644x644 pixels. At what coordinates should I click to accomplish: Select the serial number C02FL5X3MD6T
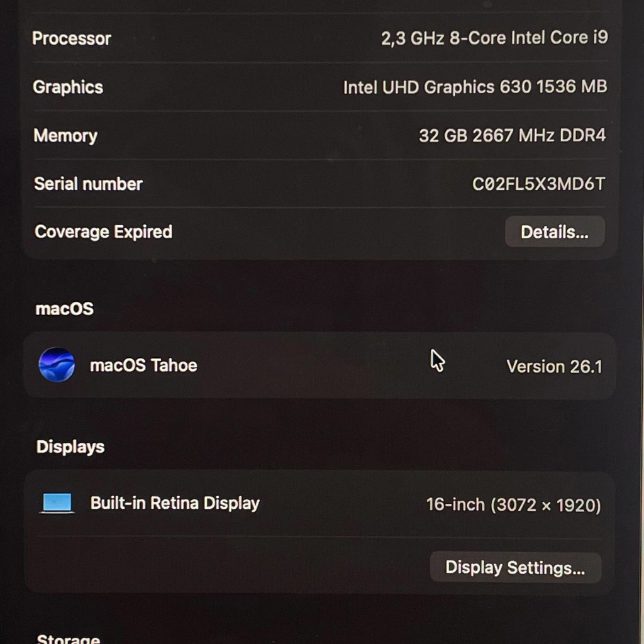[538, 184]
